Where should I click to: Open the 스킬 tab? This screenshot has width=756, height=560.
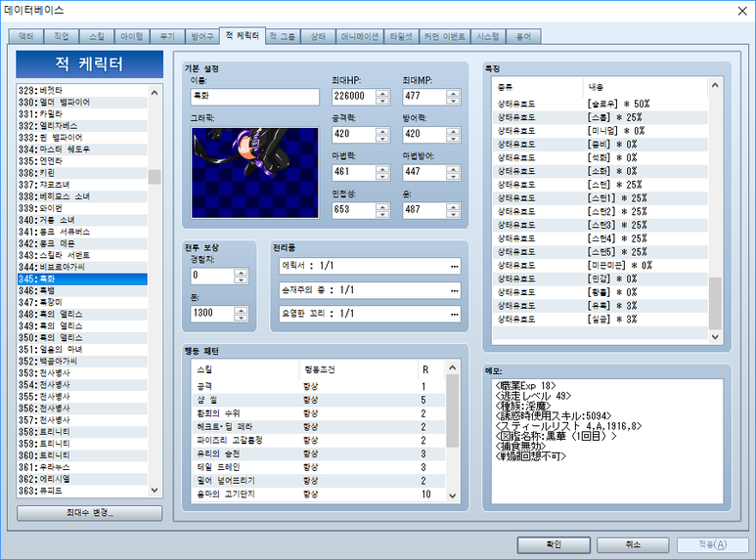pyautogui.click(x=97, y=36)
